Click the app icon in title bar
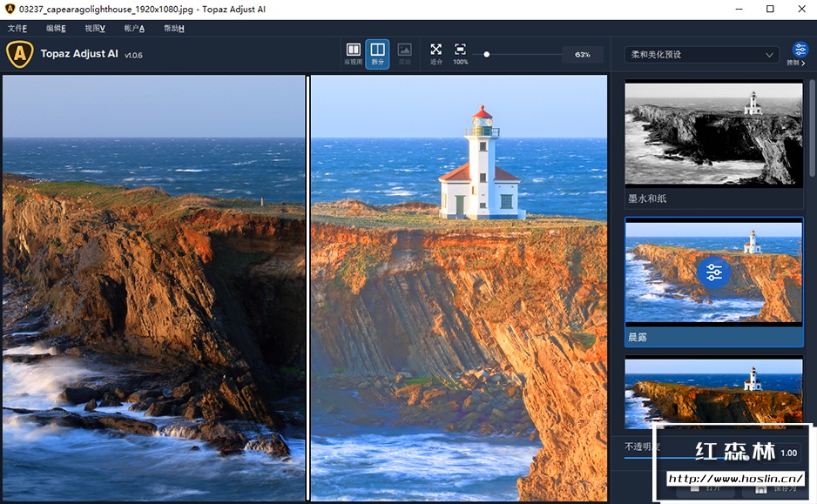 [10, 9]
